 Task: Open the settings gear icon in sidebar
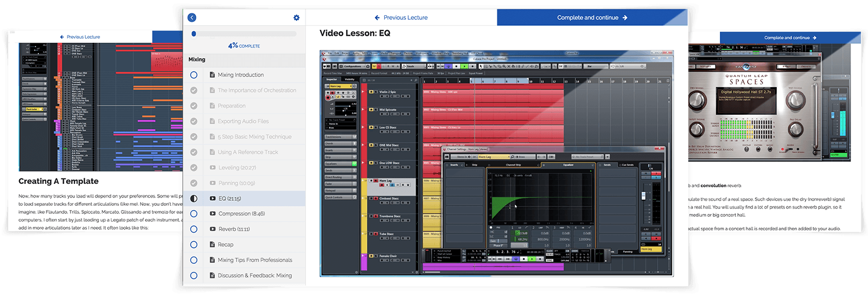296,18
